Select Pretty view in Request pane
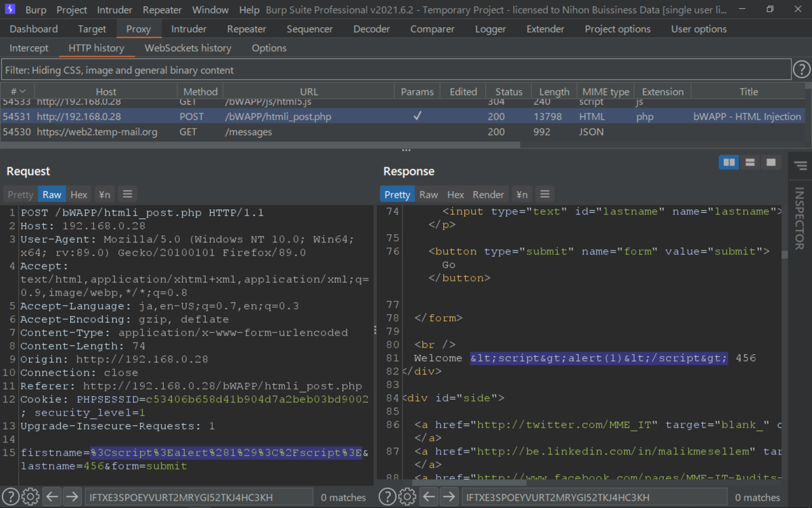 tap(20, 194)
